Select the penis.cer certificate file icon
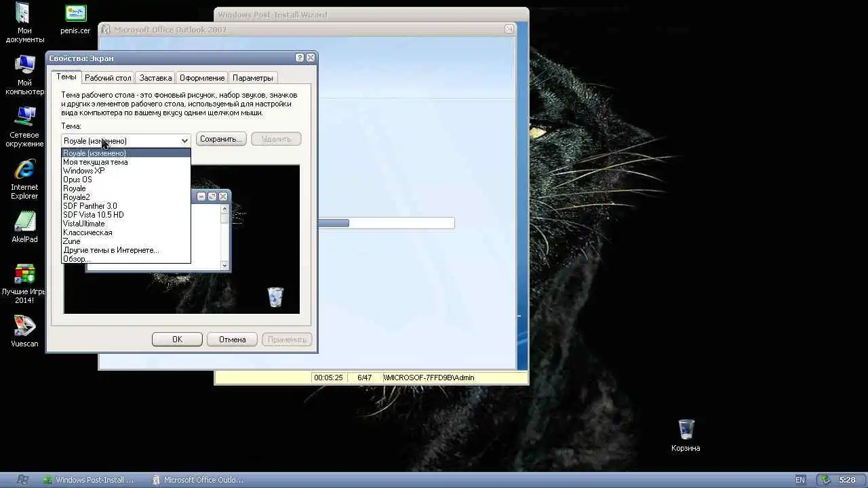Image resolution: width=868 pixels, height=488 pixels. click(x=75, y=20)
